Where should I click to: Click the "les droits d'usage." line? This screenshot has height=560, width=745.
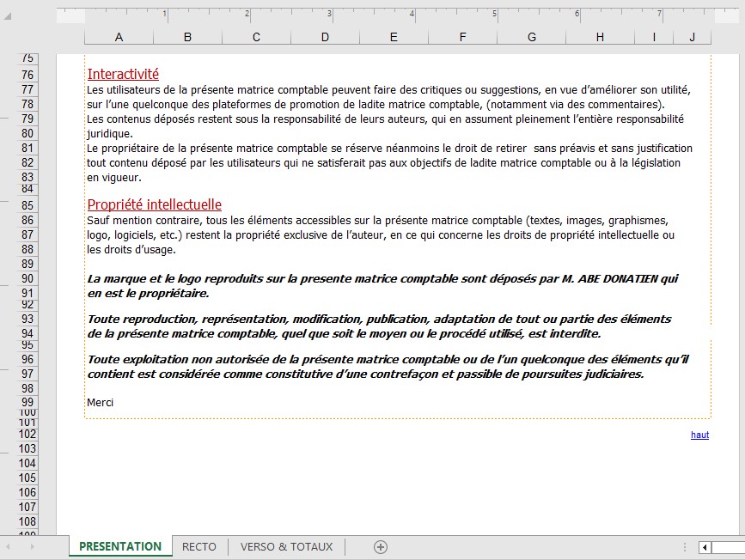(131, 250)
